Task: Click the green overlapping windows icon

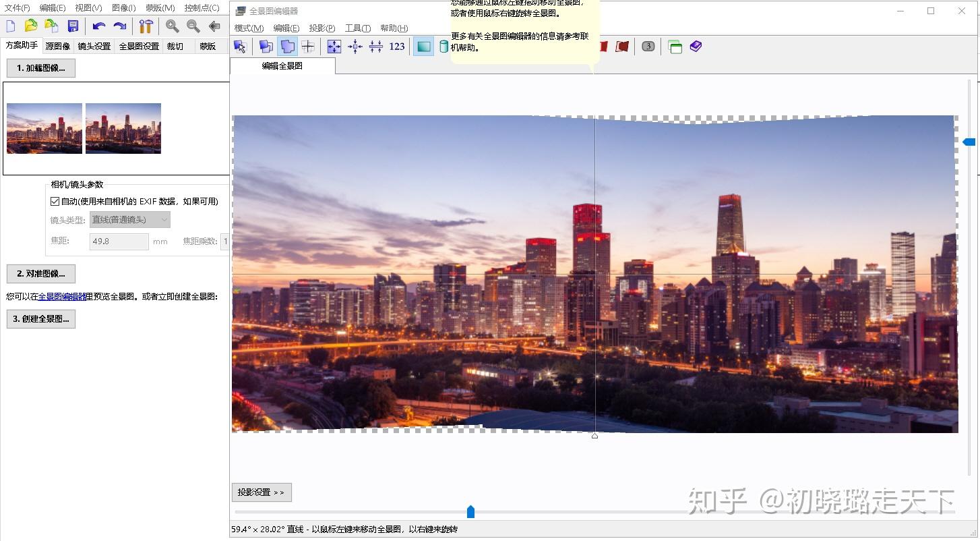Action: tap(675, 47)
